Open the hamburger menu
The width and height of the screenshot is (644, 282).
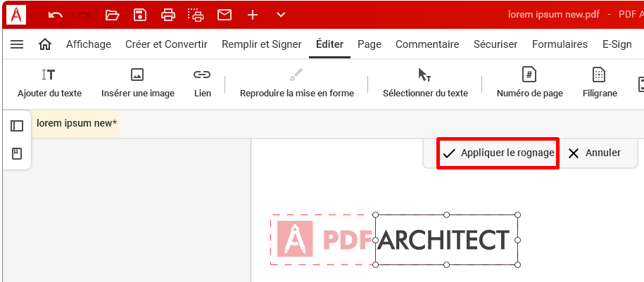coord(17,44)
